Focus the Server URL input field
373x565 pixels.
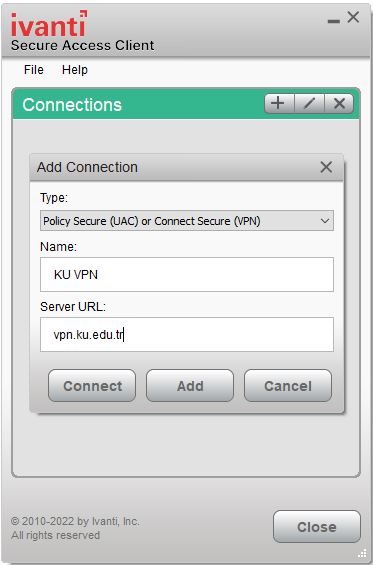(187, 335)
